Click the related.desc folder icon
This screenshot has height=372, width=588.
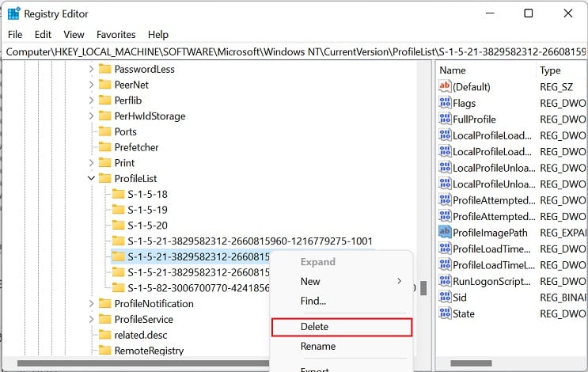[x=105, y=335]
